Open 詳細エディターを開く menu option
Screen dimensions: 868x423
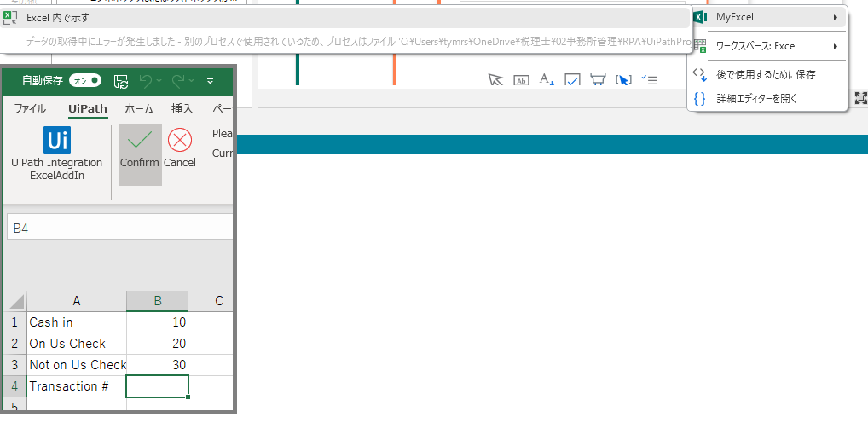coord(756,98)
